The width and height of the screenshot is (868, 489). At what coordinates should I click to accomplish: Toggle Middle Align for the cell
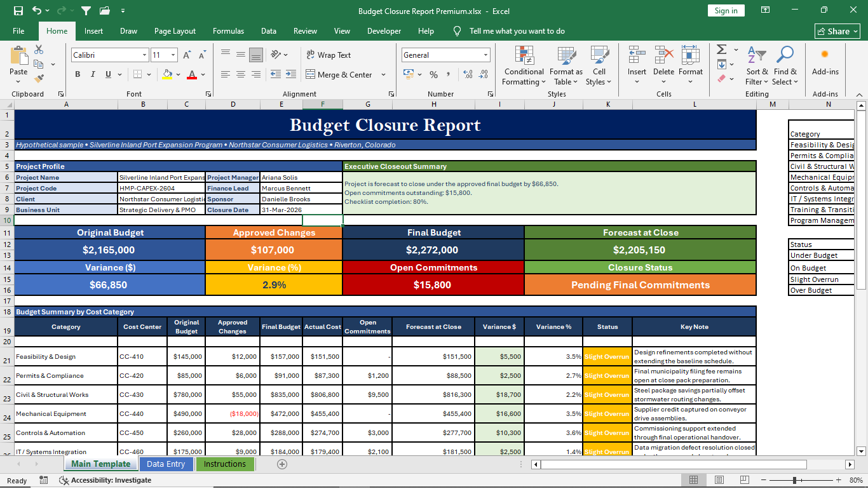[241, 55]
